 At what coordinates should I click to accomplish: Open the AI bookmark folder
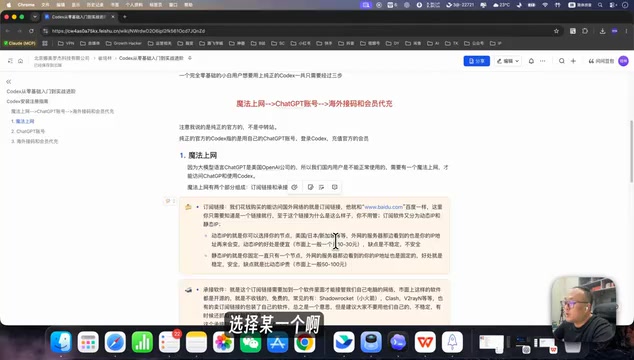tap(433, 43)
